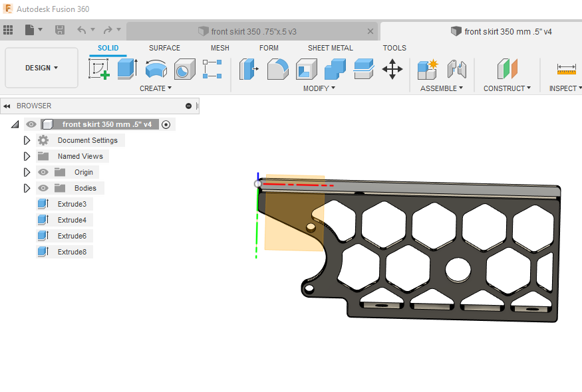Click the Document Settings gear icon

[43, 140]
